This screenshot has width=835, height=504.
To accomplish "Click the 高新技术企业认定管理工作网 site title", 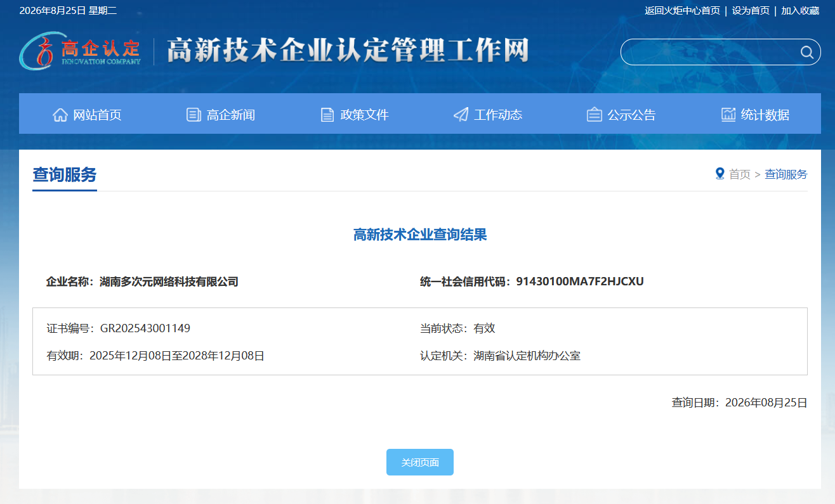I will (348, 51).
